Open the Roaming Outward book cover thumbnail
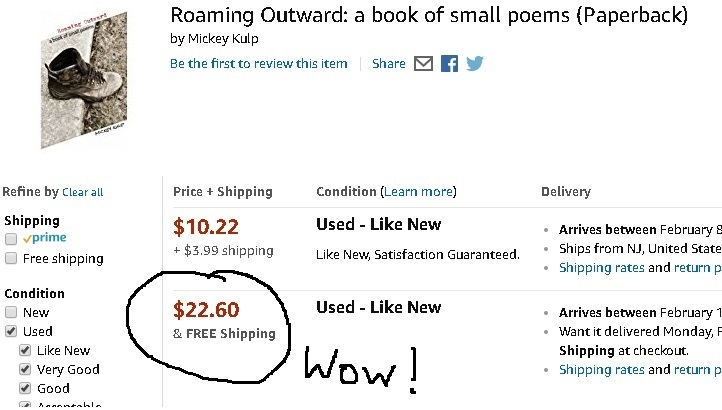 (85, 80)
